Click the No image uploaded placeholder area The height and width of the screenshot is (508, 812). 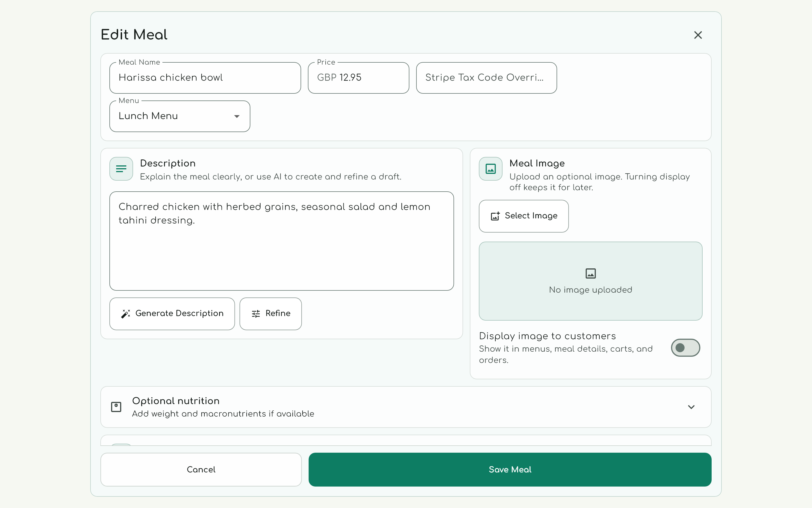click(x=591, y=281)
